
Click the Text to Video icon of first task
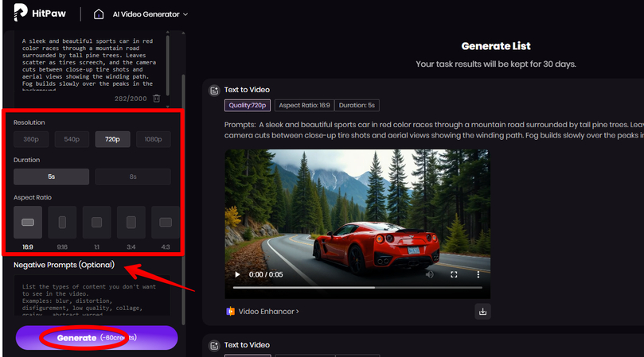click(x=214, y=91)
